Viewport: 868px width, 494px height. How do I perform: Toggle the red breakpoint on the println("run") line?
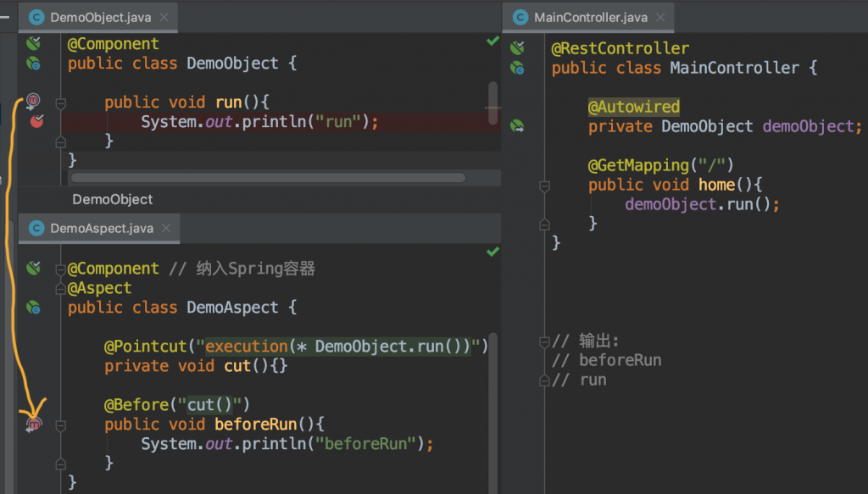[36, 120]
